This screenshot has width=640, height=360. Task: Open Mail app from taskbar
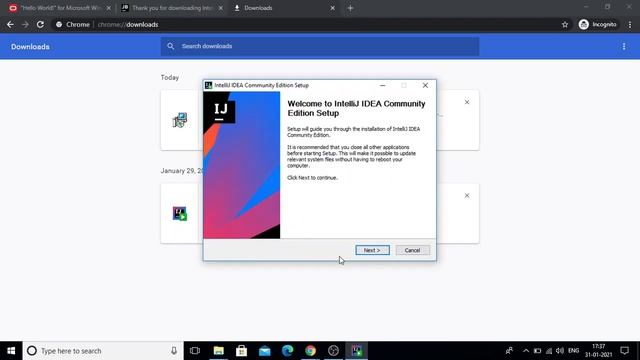tap(264, 351)
